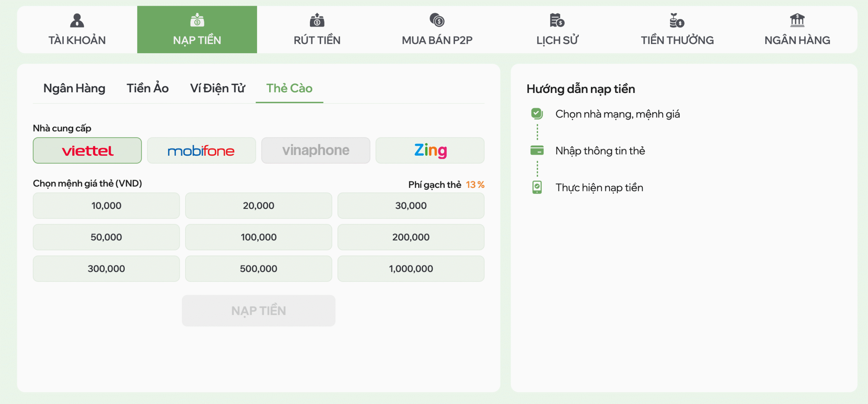The height and width of the screenshot is (404, 868).
Task: Select the Viettel provider option
Action: click(87, 150)
